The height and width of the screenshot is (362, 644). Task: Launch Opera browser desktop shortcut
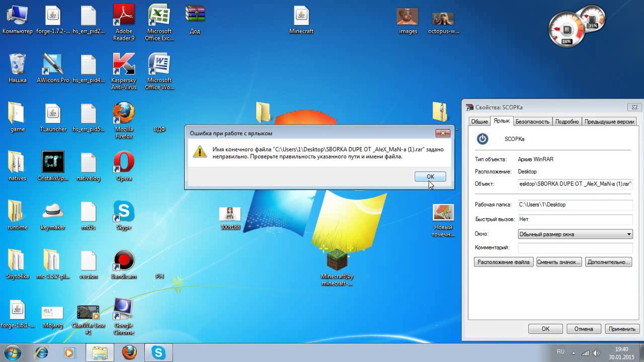pyautogui.click(x=124, y=166)
